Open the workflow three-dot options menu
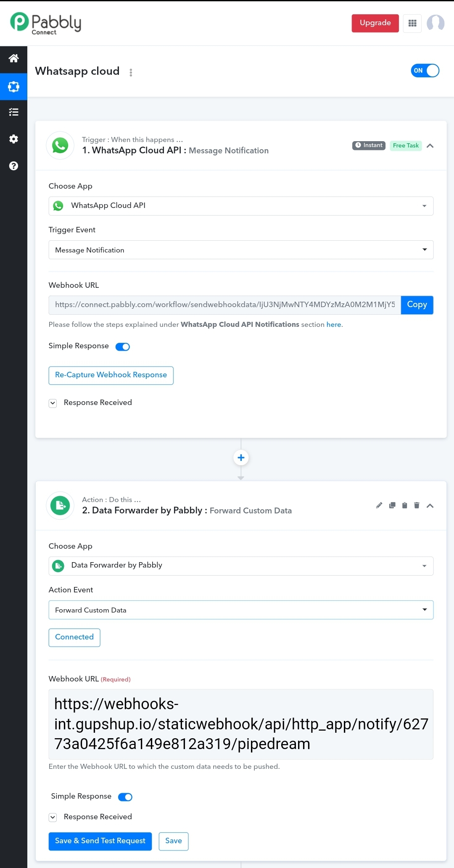The width and height of the screenshot is (454, 868). coord(131,72)
